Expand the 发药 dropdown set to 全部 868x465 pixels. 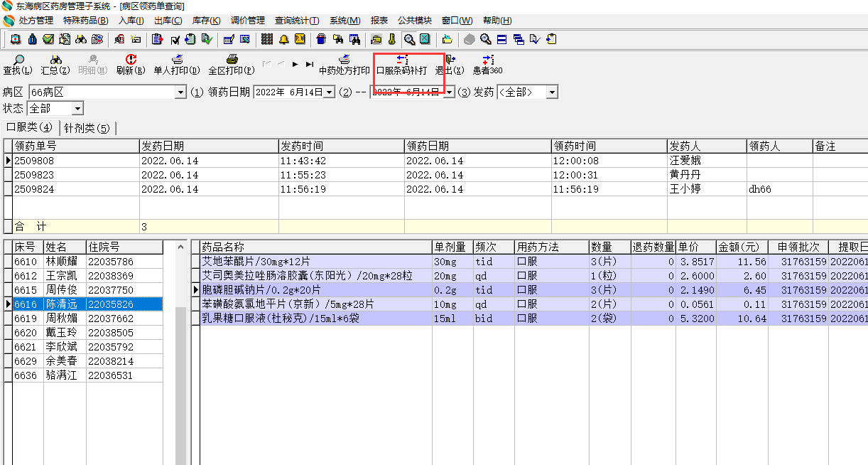click(x=552, y=92)
